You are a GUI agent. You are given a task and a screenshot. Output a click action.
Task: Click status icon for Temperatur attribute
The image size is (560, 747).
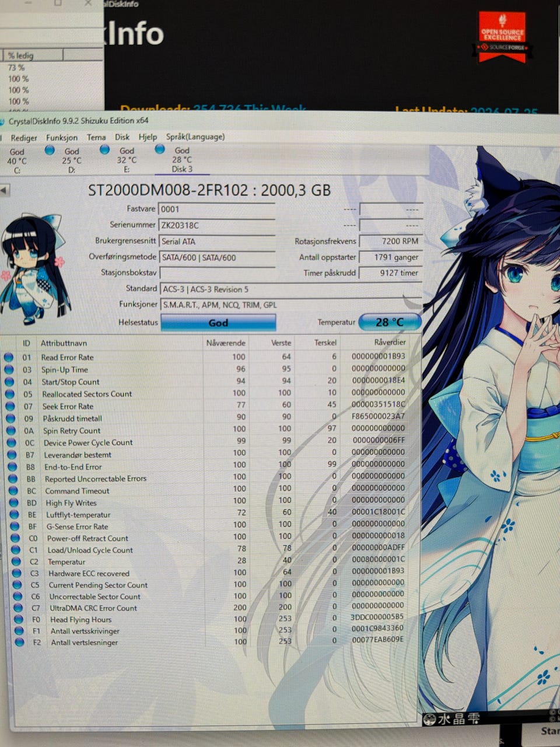coord(17,561)
